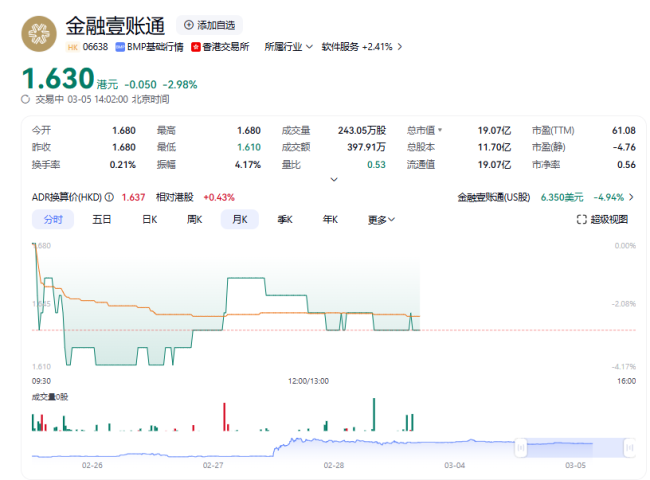The height and width of the screenshot is (480, 650).
Task: Click the arrow next to 软件服务 +2.41%
Action: [x=400, y=47]
